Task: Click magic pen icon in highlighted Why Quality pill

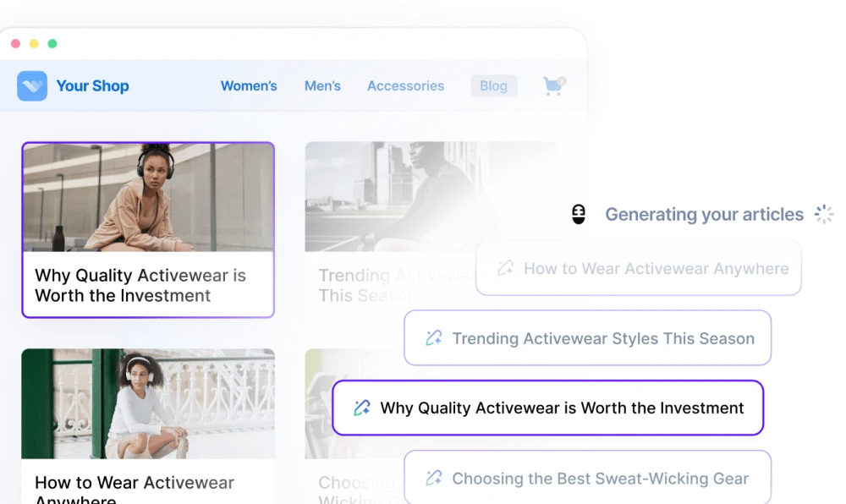Action: (x=362, y=408)
